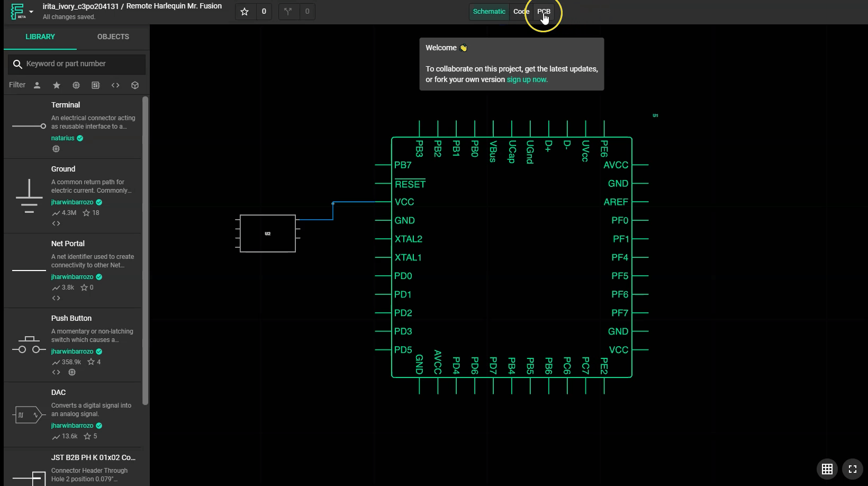Focus the keyword or part number search field
The height and width of the screenshot is (486, 868).
(77, 64)
